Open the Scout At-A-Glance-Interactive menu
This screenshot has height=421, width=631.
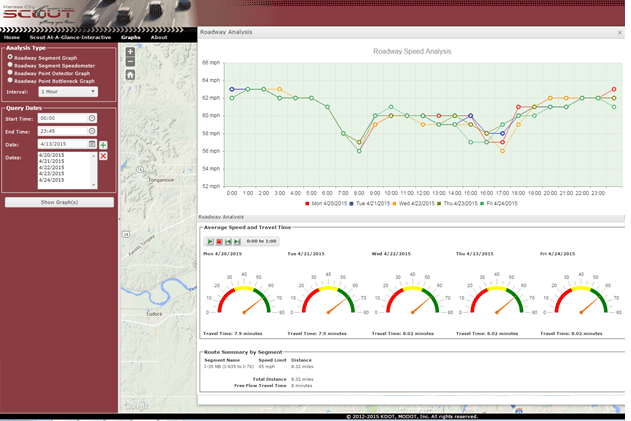(x=69, y=37)
